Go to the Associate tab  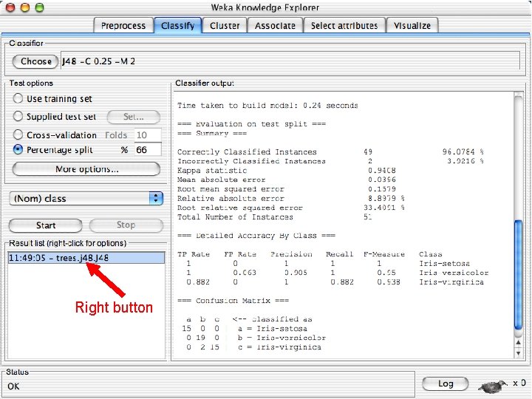(x=275, y=26)
